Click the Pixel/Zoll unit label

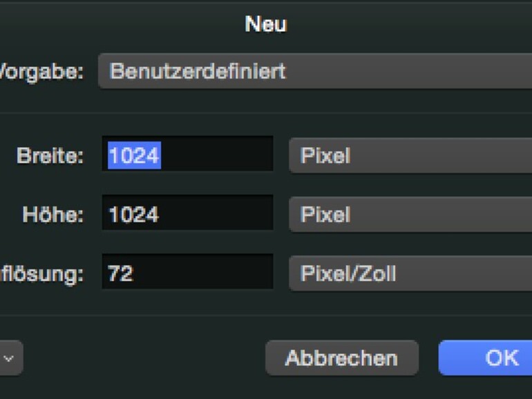point(348,273)
